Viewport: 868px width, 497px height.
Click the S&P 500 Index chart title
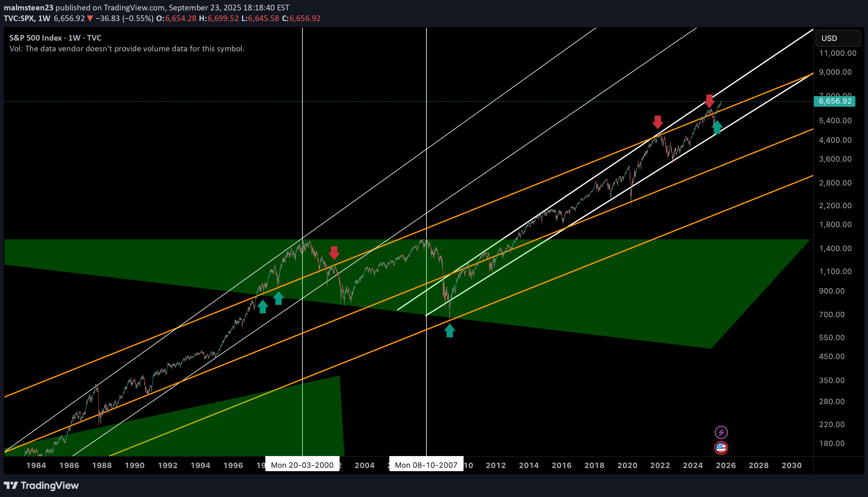(55, 38)
